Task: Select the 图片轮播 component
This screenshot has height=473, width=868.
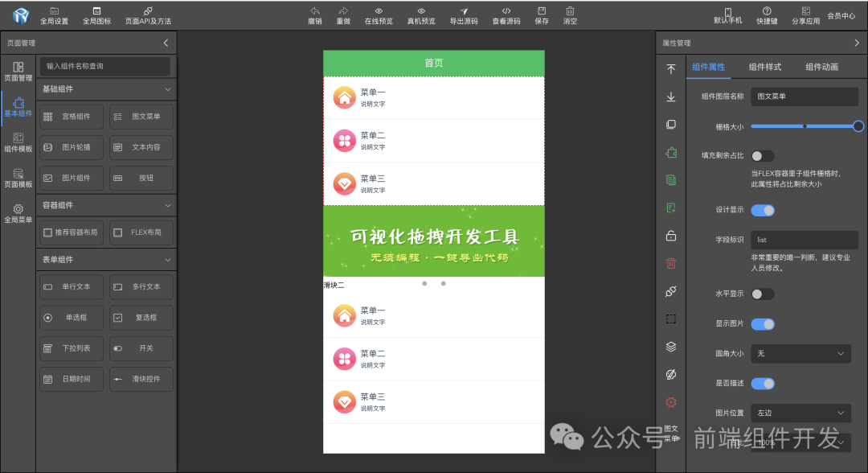Action: point(72,147)
